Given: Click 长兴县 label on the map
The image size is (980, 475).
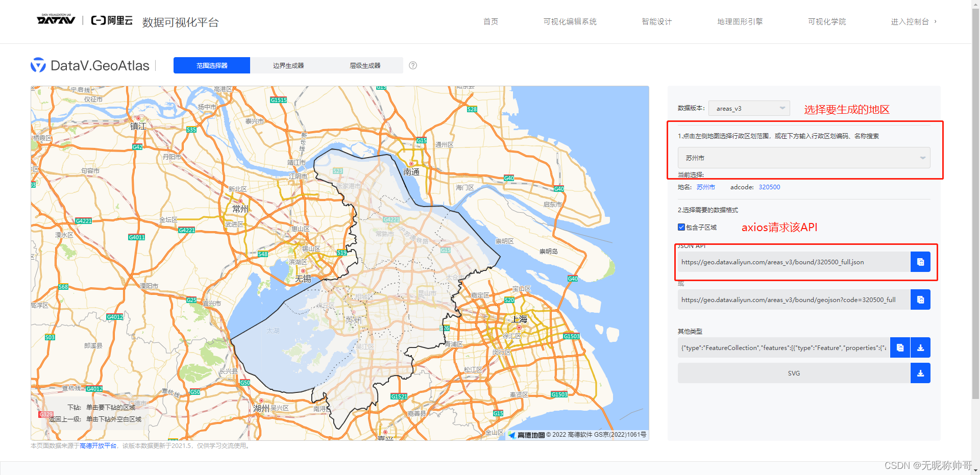Looking at the screenshot, I should pos(228,371).
